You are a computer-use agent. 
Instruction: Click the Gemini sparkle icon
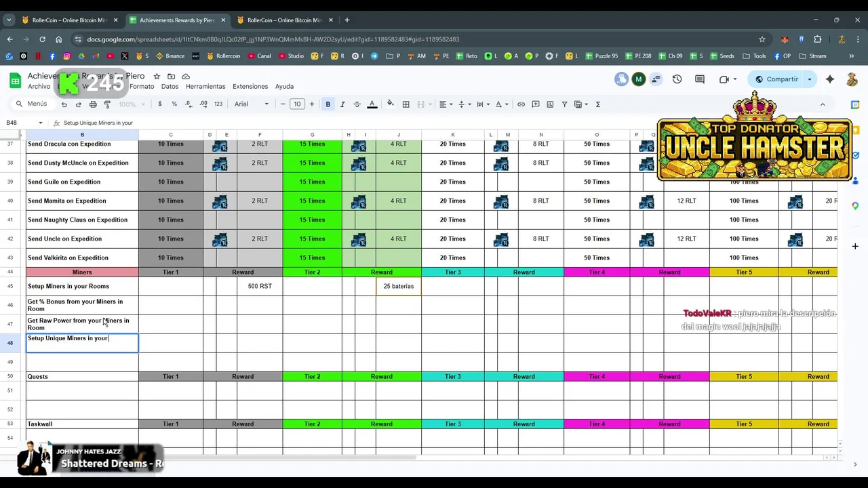click(830, 79)
